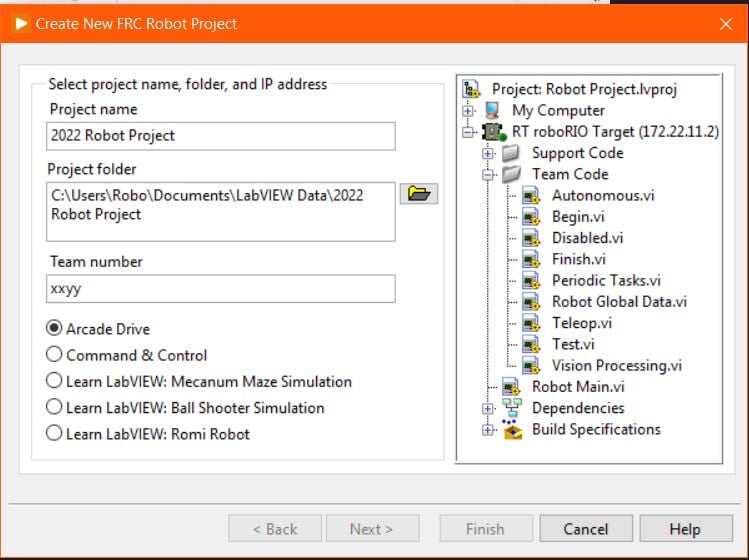Expand the Build Specifications node
This screenshot has width=749, height=560.
coord(487,430)
